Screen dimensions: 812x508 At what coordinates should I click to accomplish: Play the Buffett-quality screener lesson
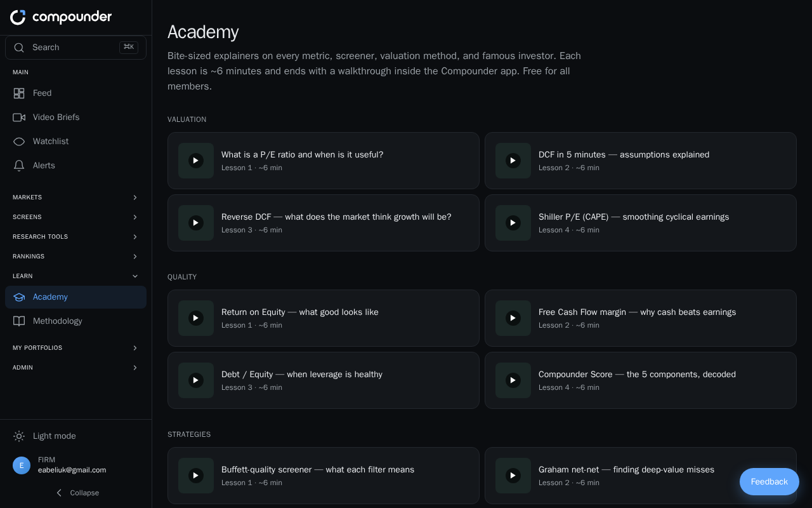click(x=196, y=476)
